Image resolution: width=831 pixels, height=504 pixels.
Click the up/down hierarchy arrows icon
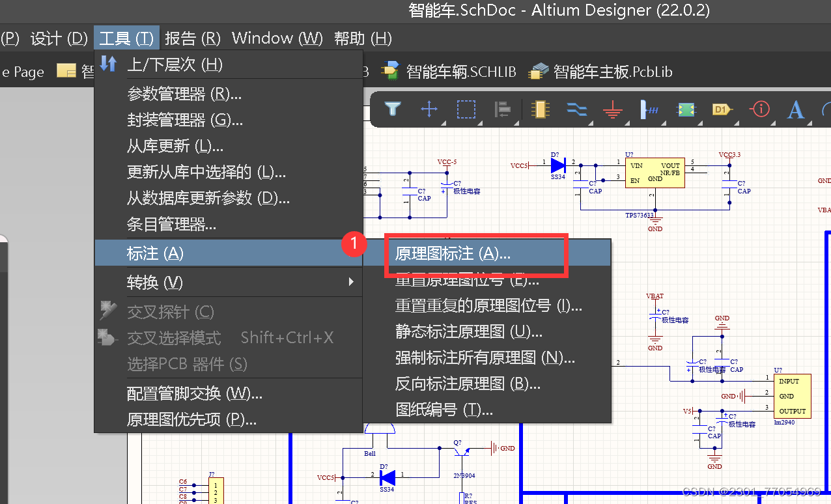pos(107,63)
